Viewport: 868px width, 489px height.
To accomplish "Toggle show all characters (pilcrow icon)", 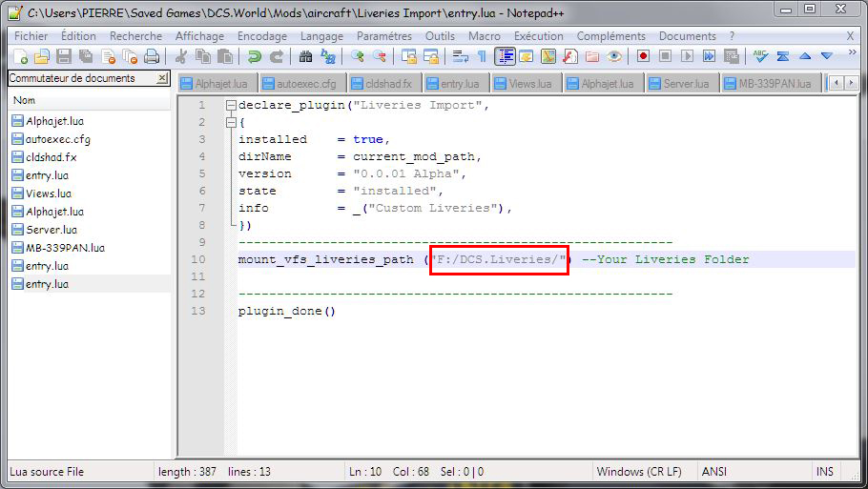I will (482, 56).
